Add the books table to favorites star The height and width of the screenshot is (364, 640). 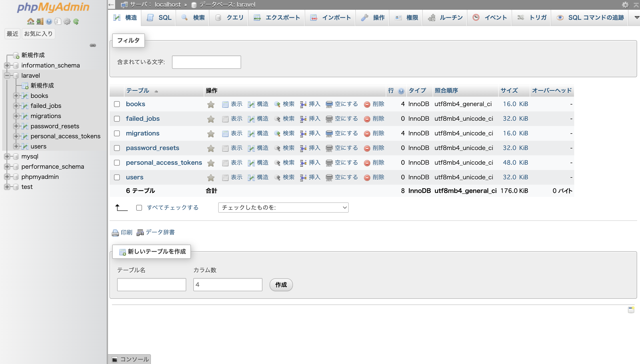click(x=211, y=104)
